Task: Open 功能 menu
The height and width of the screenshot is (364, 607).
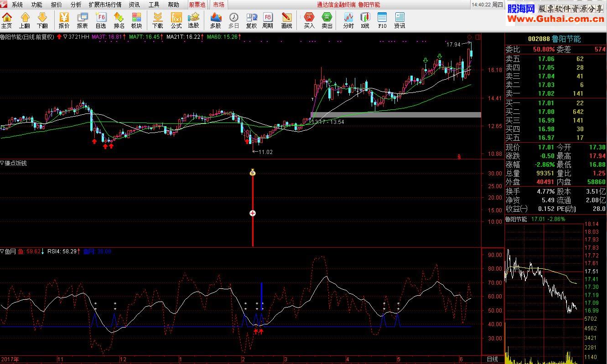Action: pyautogui.click(x=37, y=5)
